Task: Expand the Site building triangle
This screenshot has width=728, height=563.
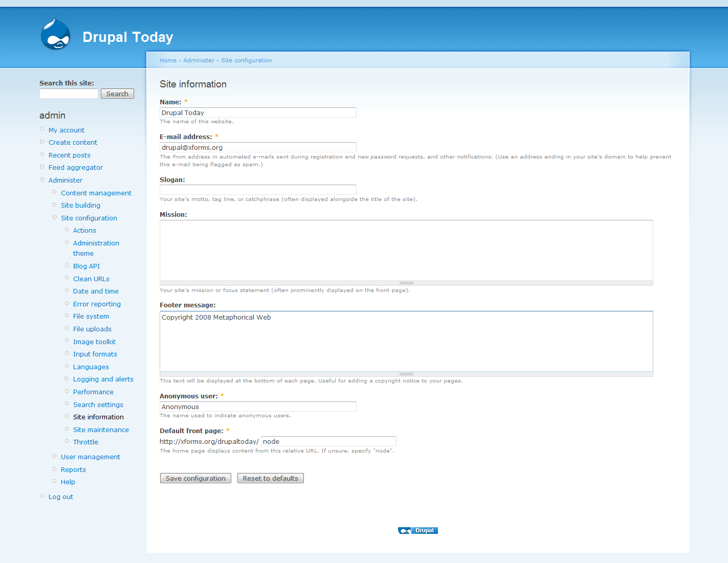Action: click(55, 205)
